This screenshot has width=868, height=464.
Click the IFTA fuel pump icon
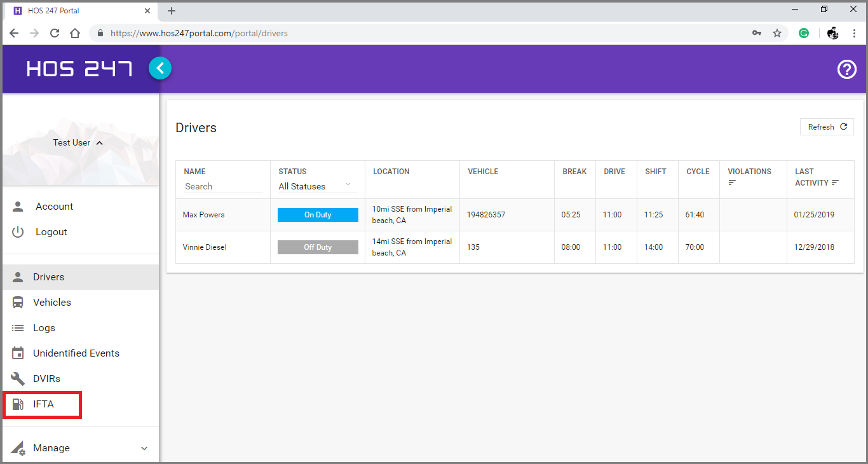(x=18, y=404)
